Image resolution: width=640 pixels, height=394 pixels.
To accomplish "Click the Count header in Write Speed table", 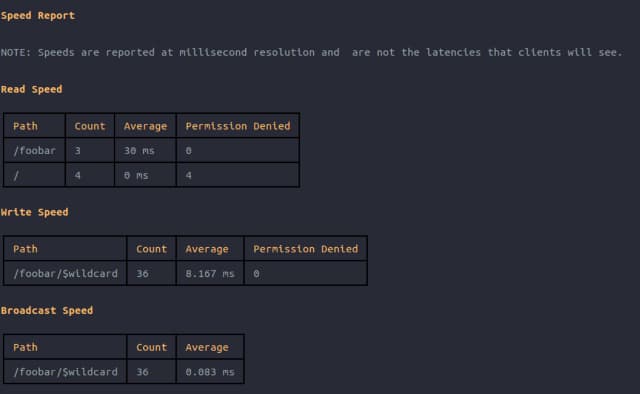I will [151, 249].
